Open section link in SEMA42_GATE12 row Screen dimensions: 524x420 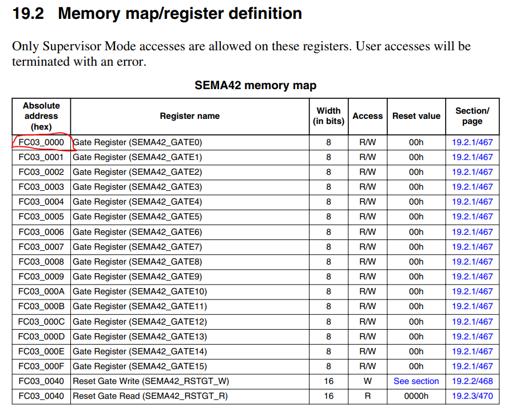472,322
